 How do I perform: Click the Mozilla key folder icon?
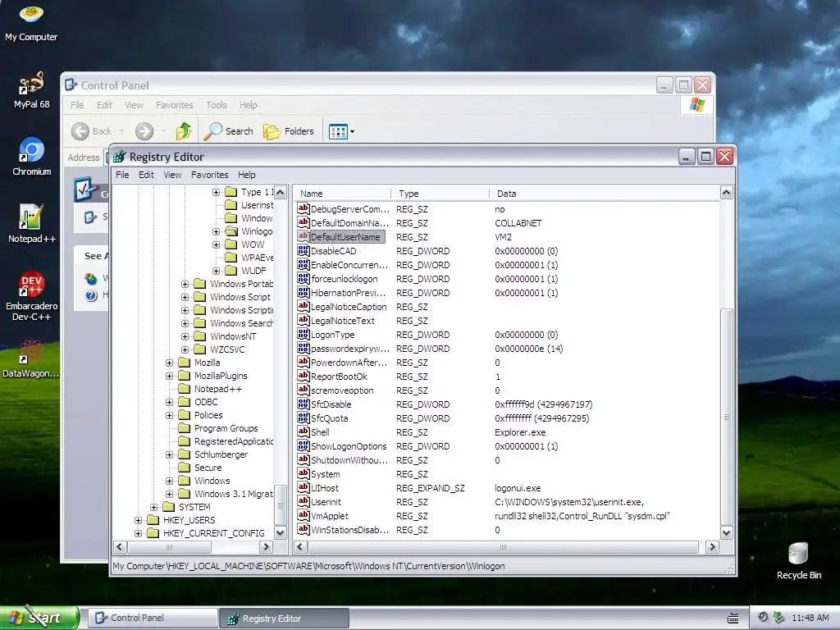tap(185, 363)
